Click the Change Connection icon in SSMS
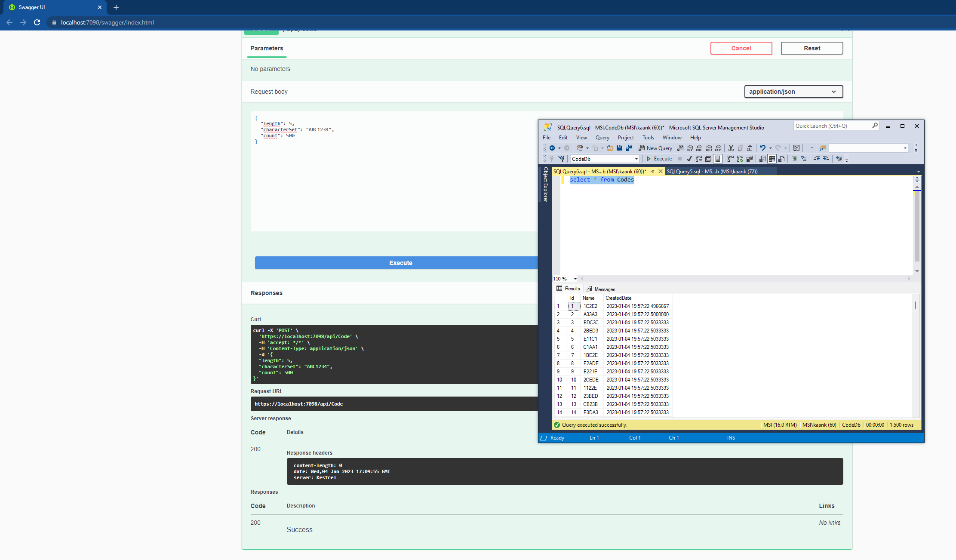This screenshot has width=956, height=560. pyautogui.click(x=561, y=159)
